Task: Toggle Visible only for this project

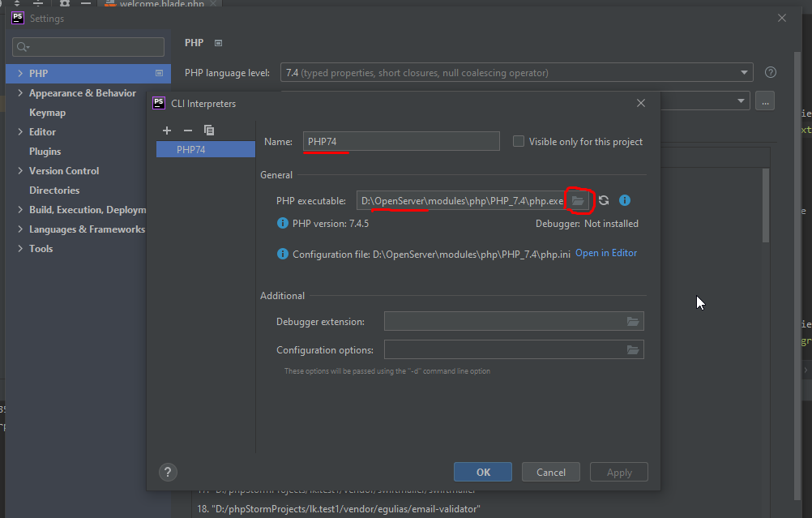Action: 519,141
